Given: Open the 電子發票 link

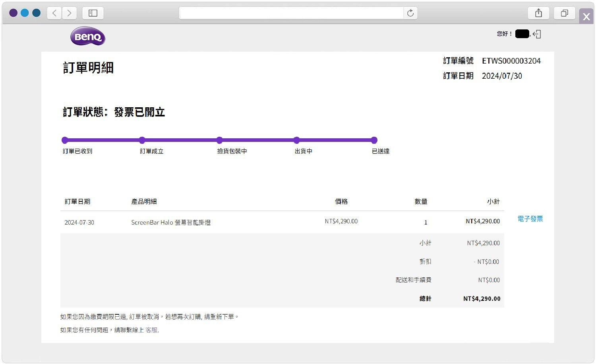Looking at the screenshot, I should point(530,219).
